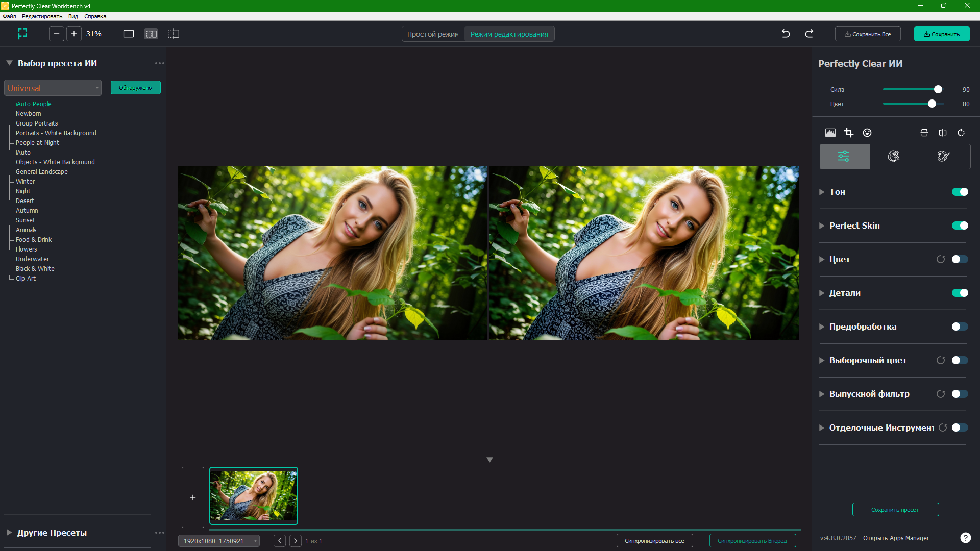Flip image horizontally with the mirror icon
This screenshot has width=980, height=551.
point(943,133)
